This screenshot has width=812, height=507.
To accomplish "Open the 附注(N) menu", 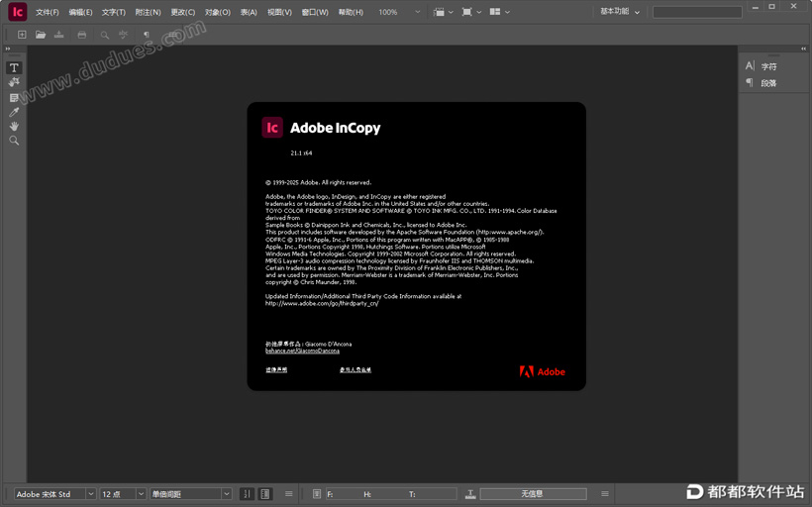I will 149,12.
